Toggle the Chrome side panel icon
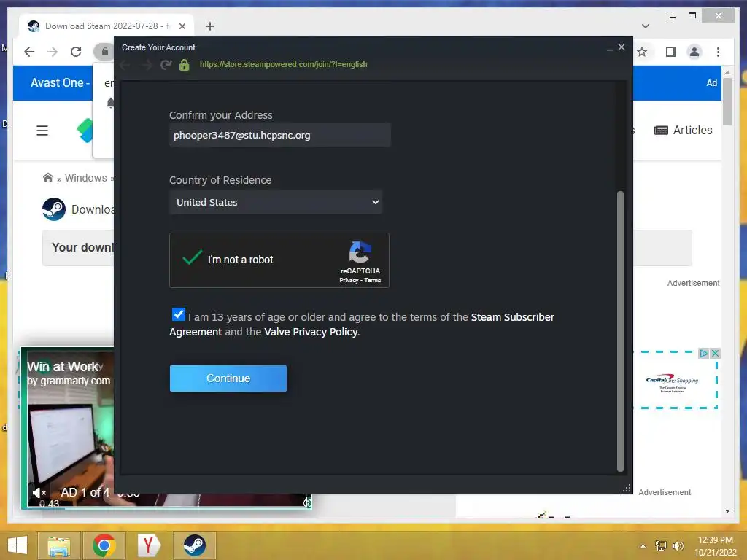Image resolution: width=747 pixels, height=560 pixels. [x=671, y=52]
